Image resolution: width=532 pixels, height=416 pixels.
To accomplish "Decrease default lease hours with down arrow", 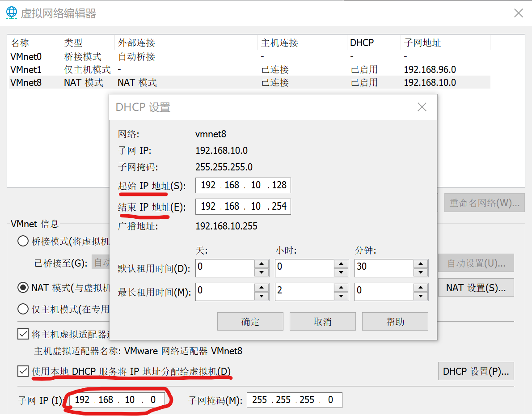I will (341, 272).
